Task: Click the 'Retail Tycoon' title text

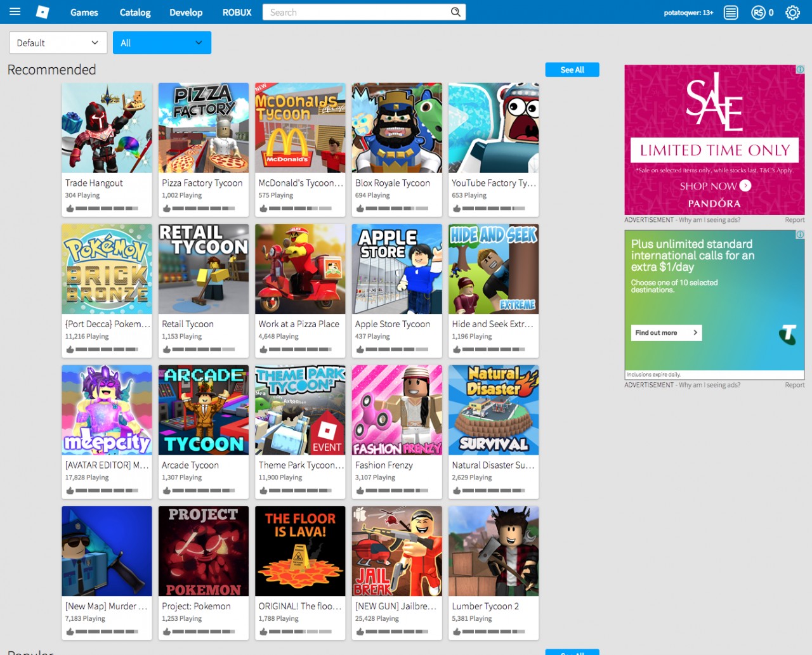Action: [x=188, y=324]
